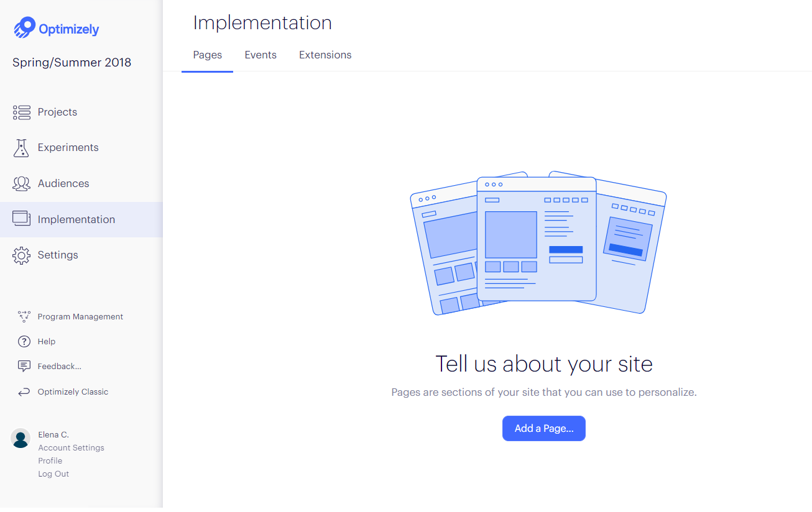Click the Implementation page heading

point(262,23)
